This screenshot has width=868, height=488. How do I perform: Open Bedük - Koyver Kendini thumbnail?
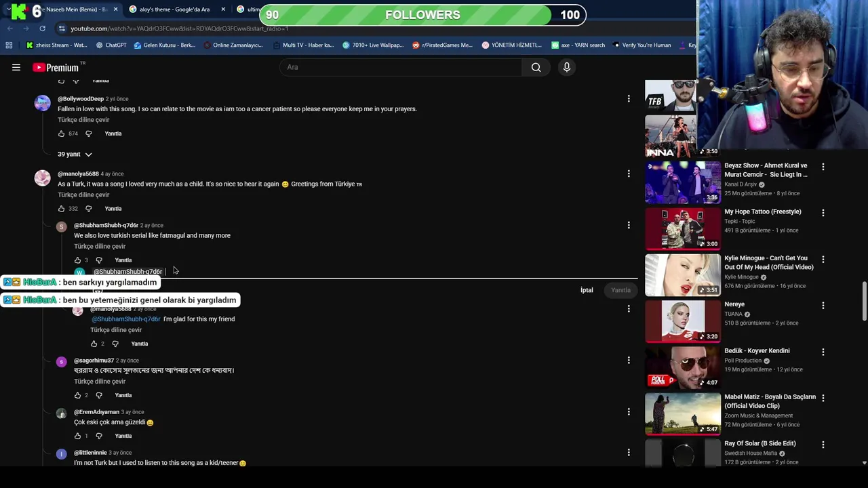(x=683, y=368)
